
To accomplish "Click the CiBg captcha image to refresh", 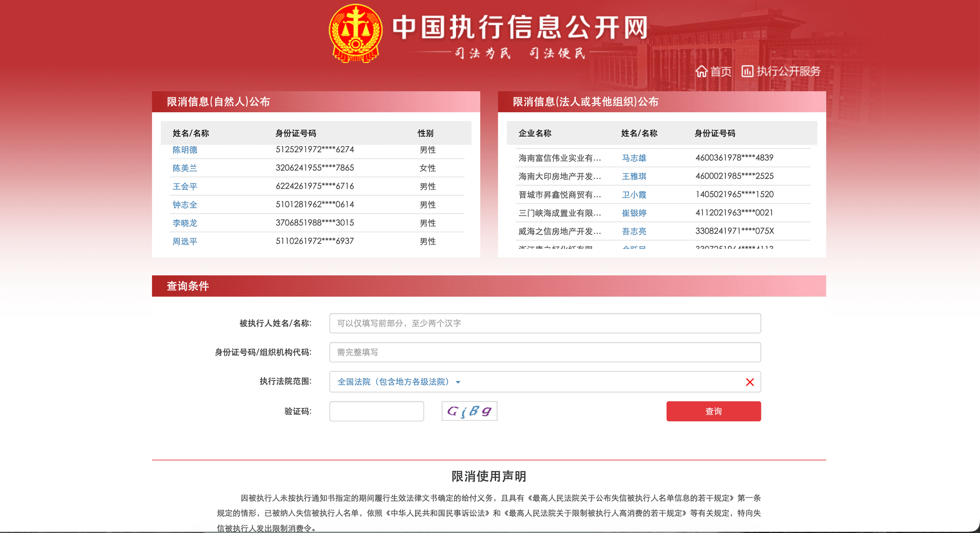I will [469, 411].
